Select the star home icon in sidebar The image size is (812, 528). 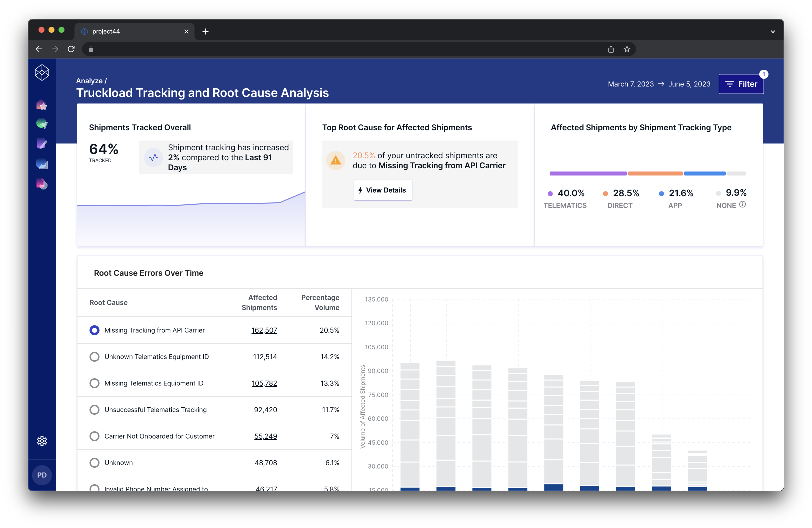coord(42,105)
